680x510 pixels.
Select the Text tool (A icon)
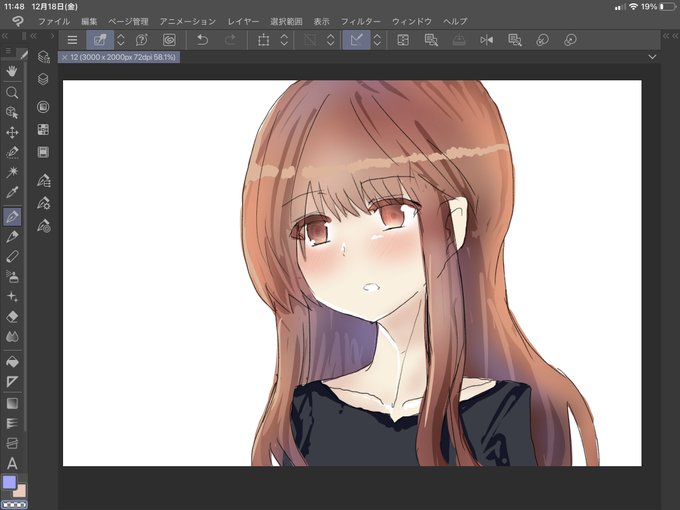(12, 463)
